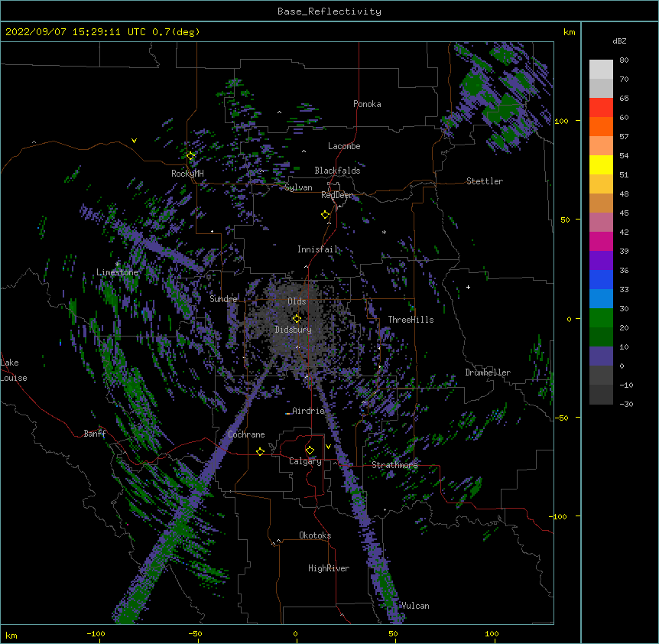Click the Sundre label

223,299
